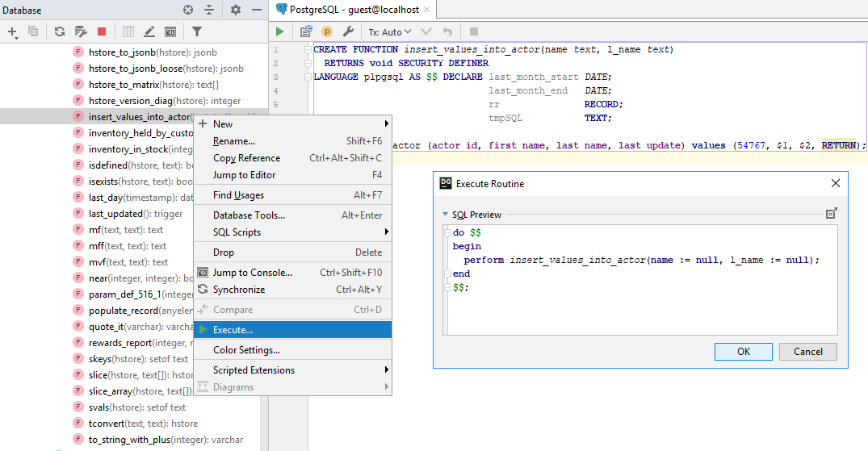Hide the Database tool window

point(256,10)
